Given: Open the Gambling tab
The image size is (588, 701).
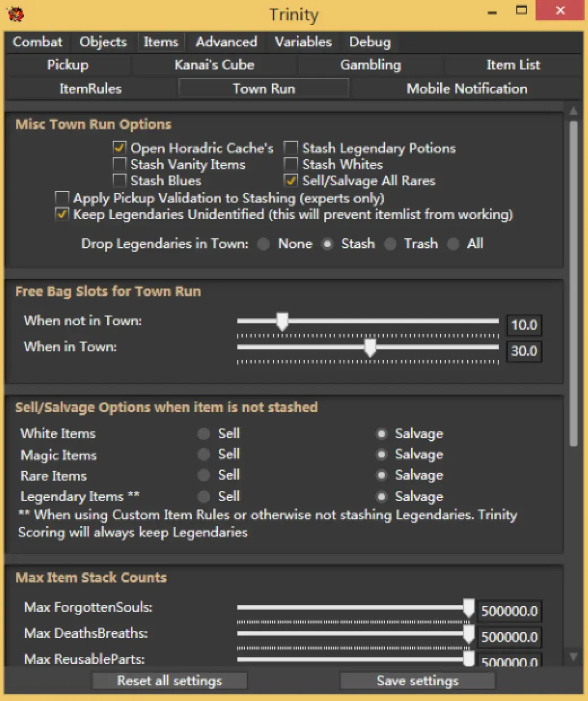Looking at the screenshot, I should coord(370,65).
